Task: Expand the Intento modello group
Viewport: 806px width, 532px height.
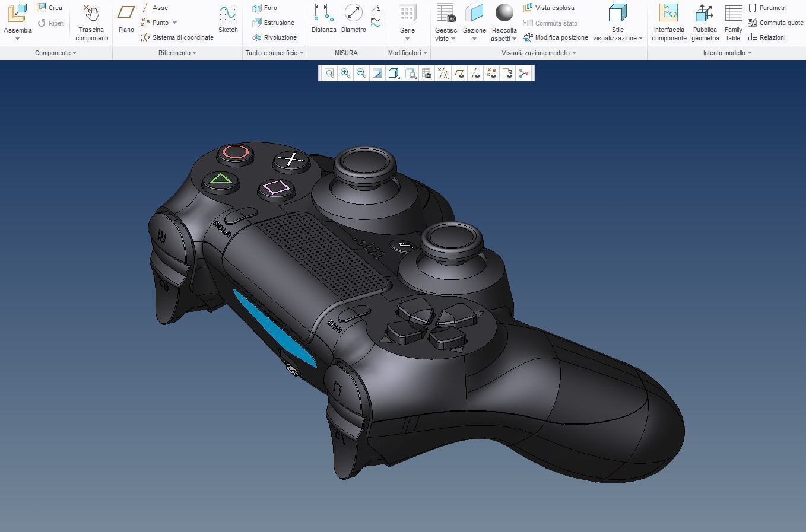Action: click(x=728, y=53)
